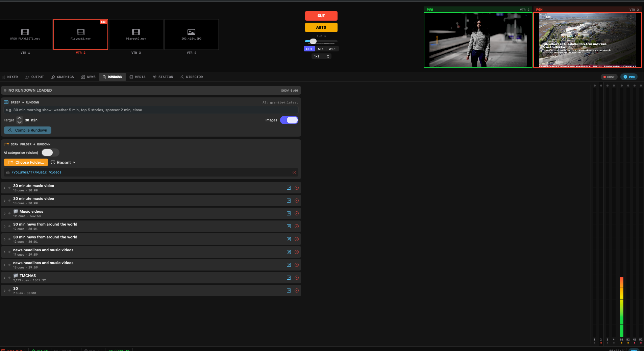Click the film icon of URDU PLAYLIST1.mov
Viewport: 644px width, 351px height.
pyautogui.click(x=25, y=32)
